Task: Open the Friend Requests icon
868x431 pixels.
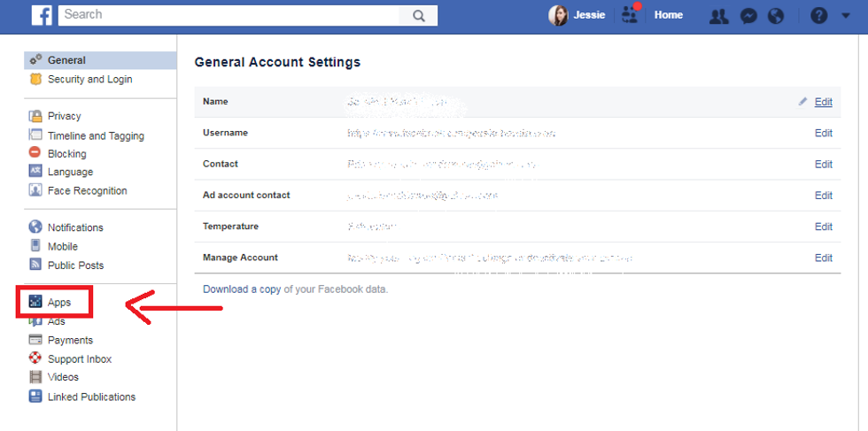Action: click(x=720, y=16)
